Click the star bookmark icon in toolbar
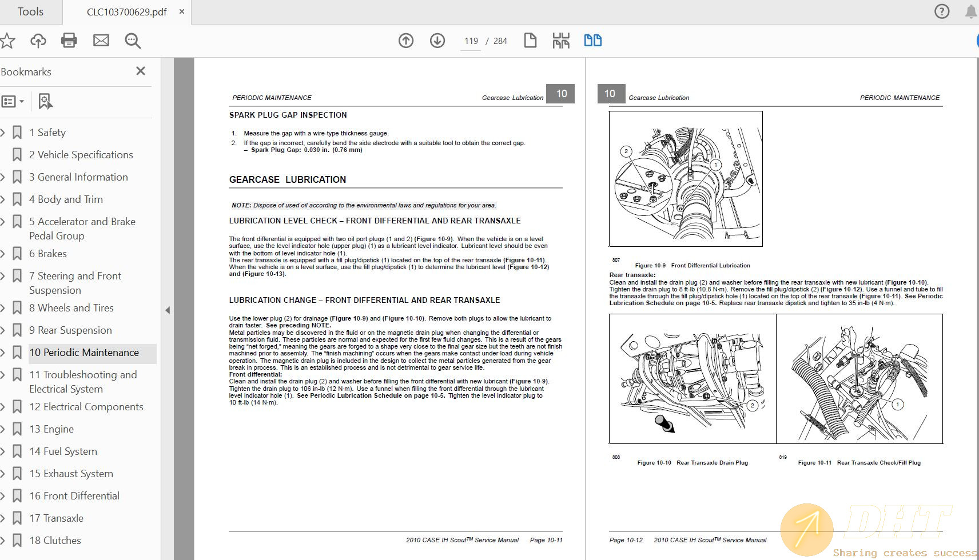The height and width of the screenshot is (560, 979). coord(7,41)
